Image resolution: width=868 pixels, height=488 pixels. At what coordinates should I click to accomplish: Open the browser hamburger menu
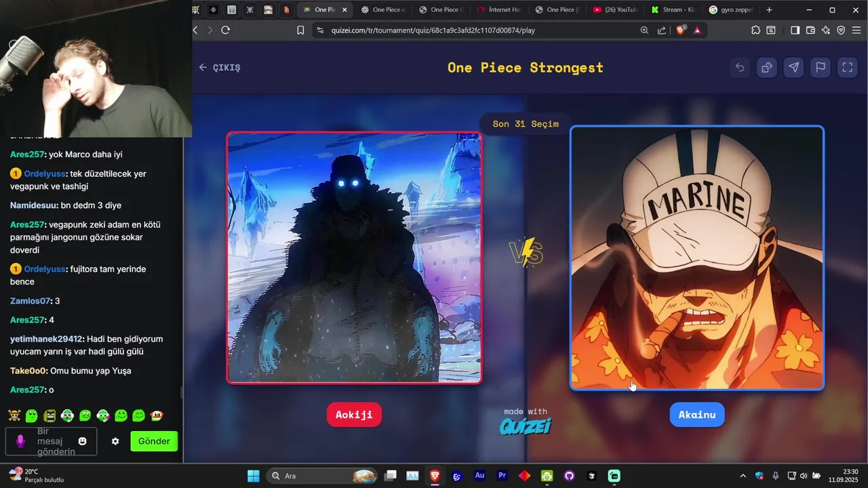coord(856,30)
